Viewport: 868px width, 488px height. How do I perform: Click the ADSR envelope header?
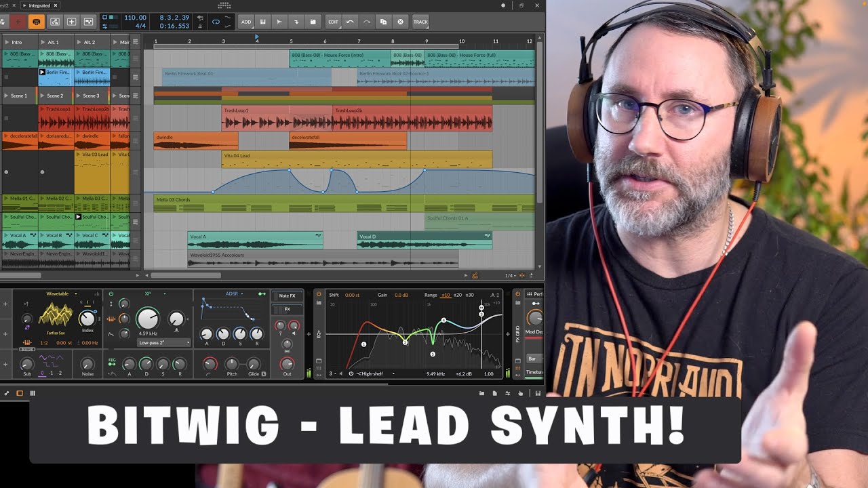click(x=232, y=294)
